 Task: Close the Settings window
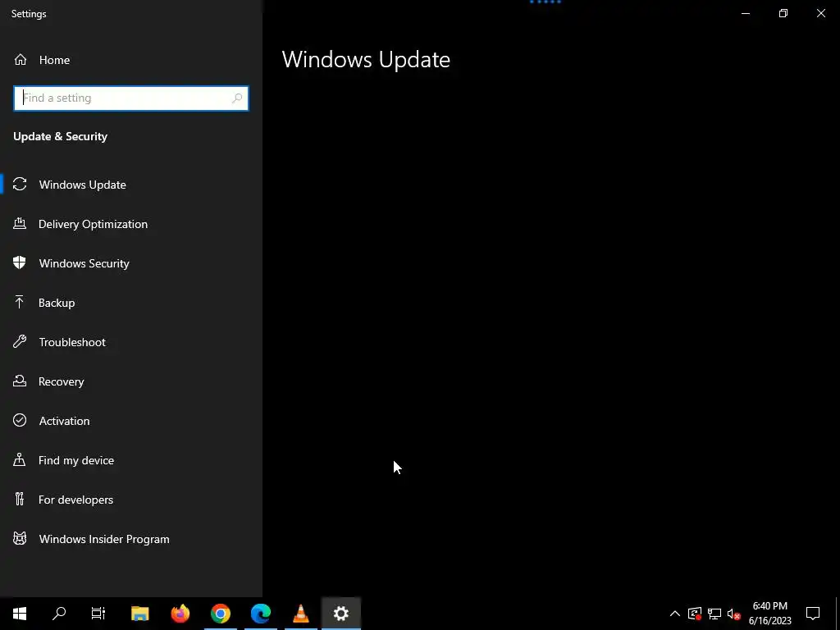click(820, 13)
